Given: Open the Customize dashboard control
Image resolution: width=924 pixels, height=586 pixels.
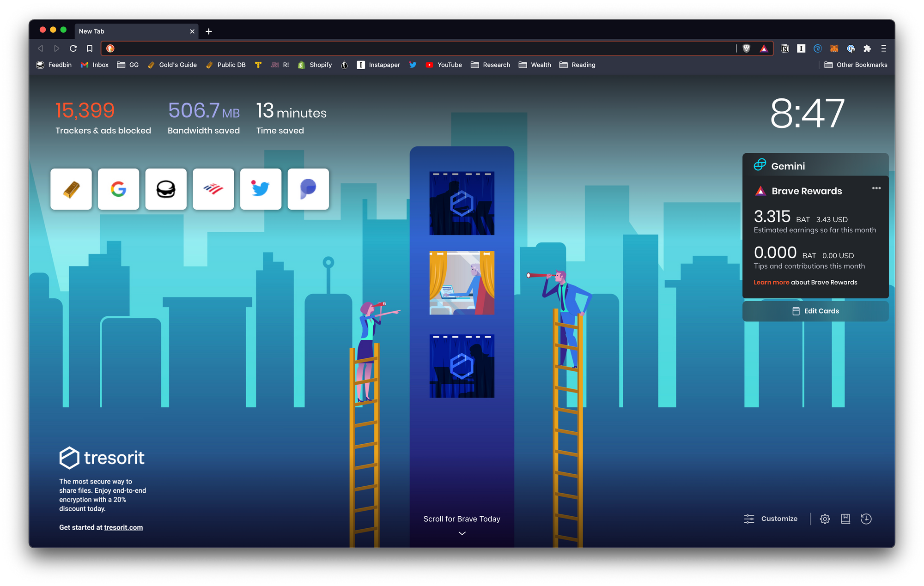Looking at the screenshot, I should coord(771,519).
